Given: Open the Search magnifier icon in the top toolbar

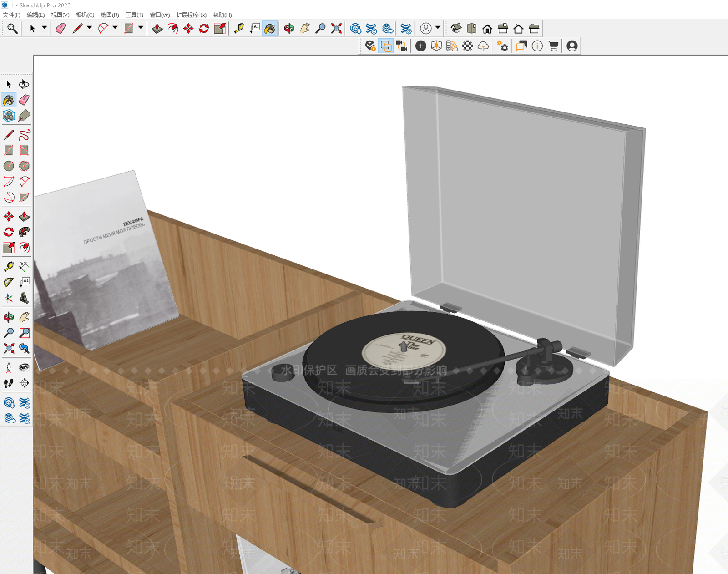Looking at the screenshot, I should click(12, 29).
